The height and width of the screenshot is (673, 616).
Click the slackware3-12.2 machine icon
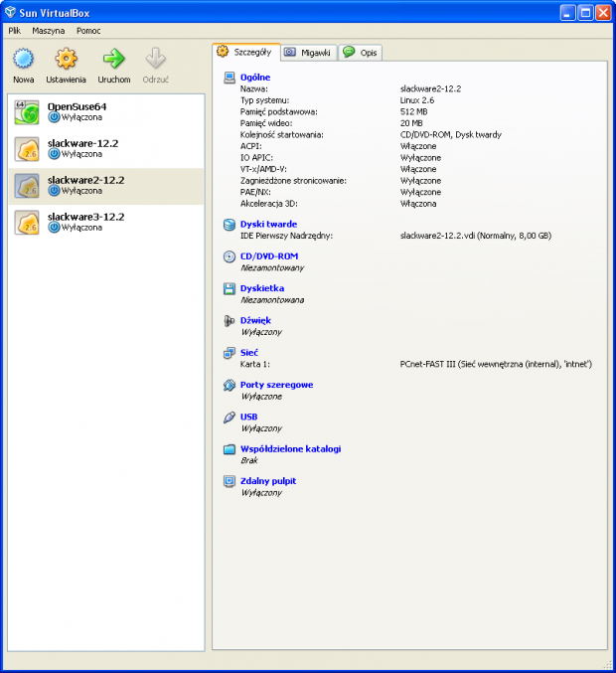click(x=27, y=222)
